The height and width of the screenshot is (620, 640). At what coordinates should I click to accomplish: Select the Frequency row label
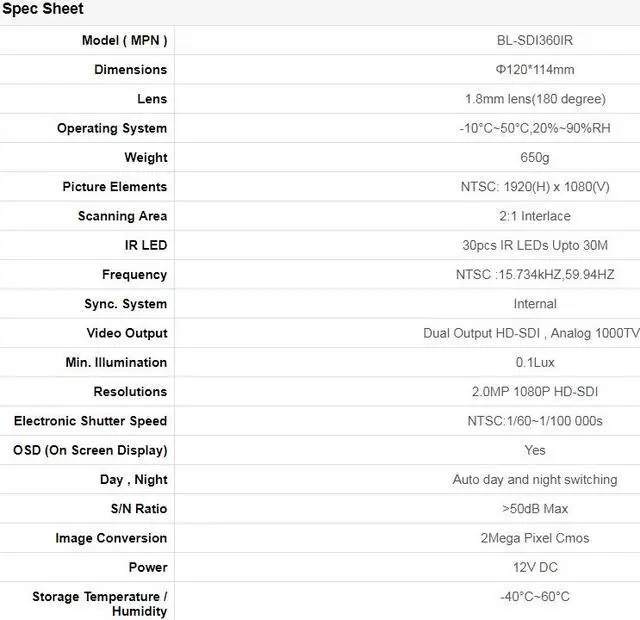134,274
